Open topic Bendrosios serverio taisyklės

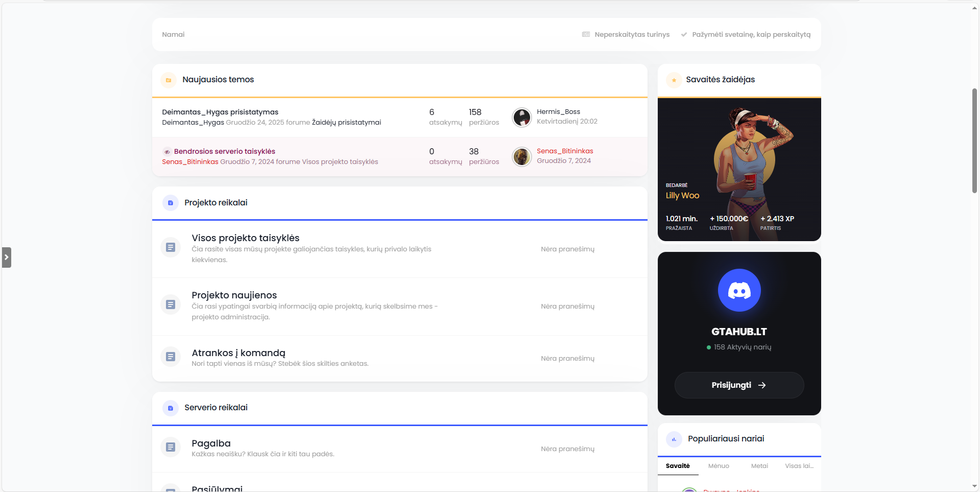(225, 151)
